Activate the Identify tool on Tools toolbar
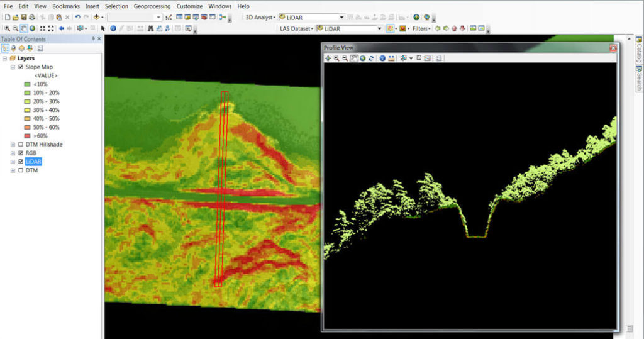The width and height of the screenshot is (644, 339). click(x=113, y=28)
